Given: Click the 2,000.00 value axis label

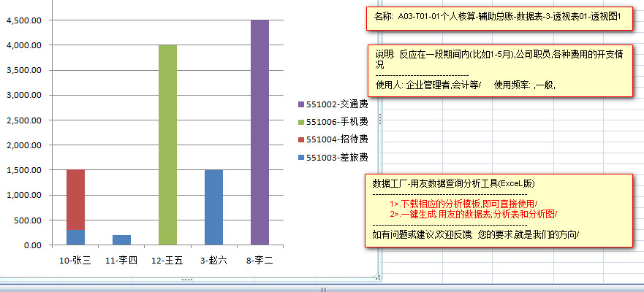Looking at the screenshot, I should (x=26, y=145).
